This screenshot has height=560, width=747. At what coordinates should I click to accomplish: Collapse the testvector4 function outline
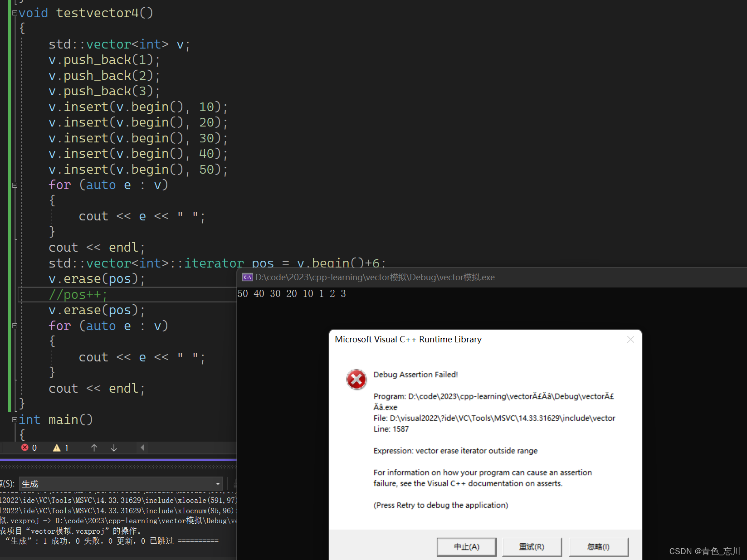pos(15,13)
